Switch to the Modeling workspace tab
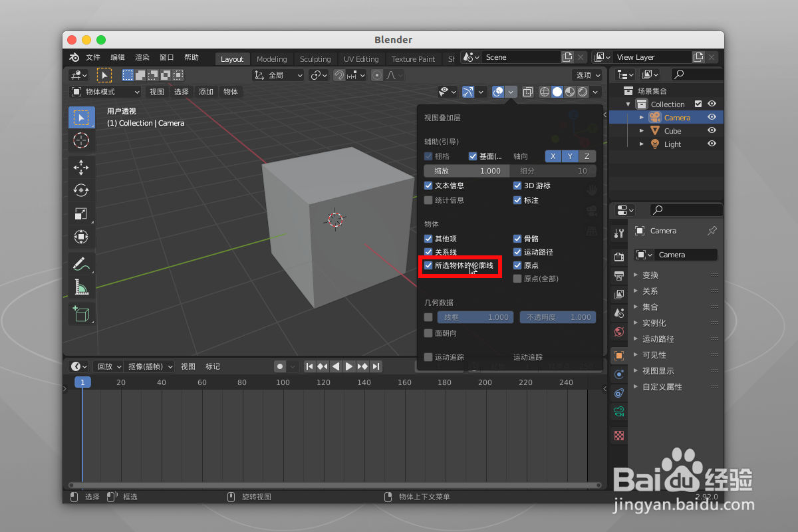Viewport: 798px width, 532px height. tap(272, 59)
